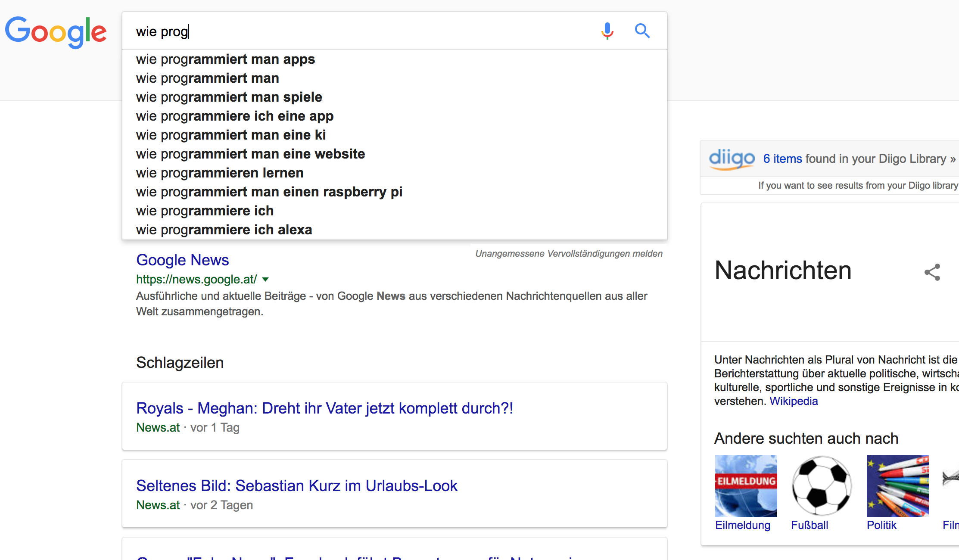Open the Fußball soccer ball thumbnail

pos(822,485)
